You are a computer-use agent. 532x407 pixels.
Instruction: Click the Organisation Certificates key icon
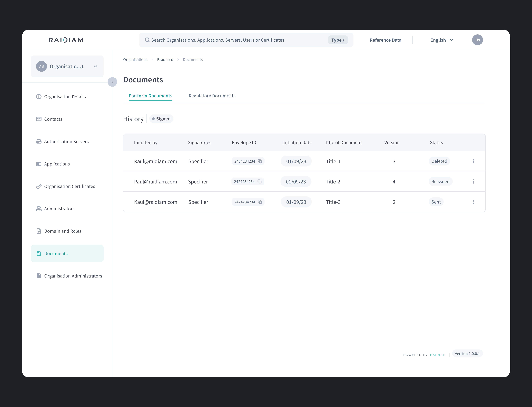point(39,186)
